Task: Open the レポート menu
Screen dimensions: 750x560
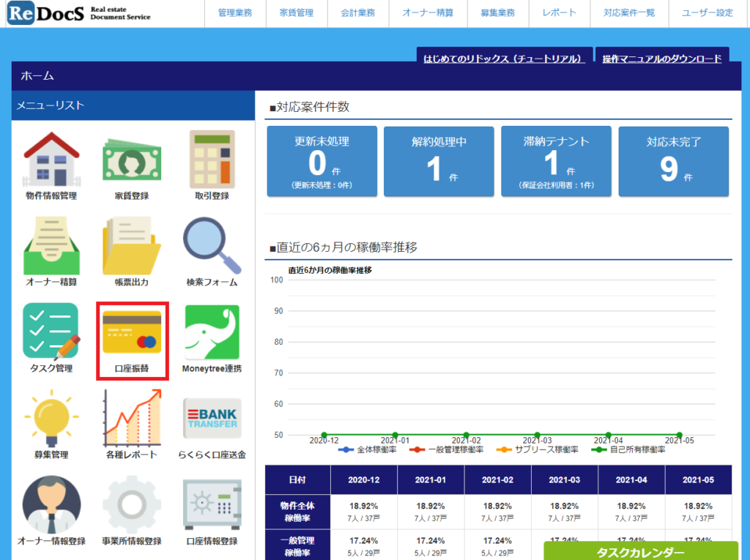Action: [559, 13]
